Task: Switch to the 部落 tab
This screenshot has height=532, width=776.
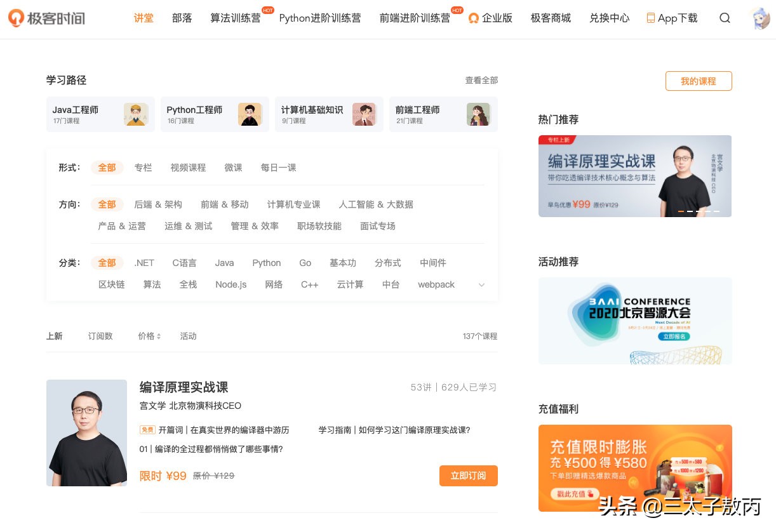Action: coord(182,18)
